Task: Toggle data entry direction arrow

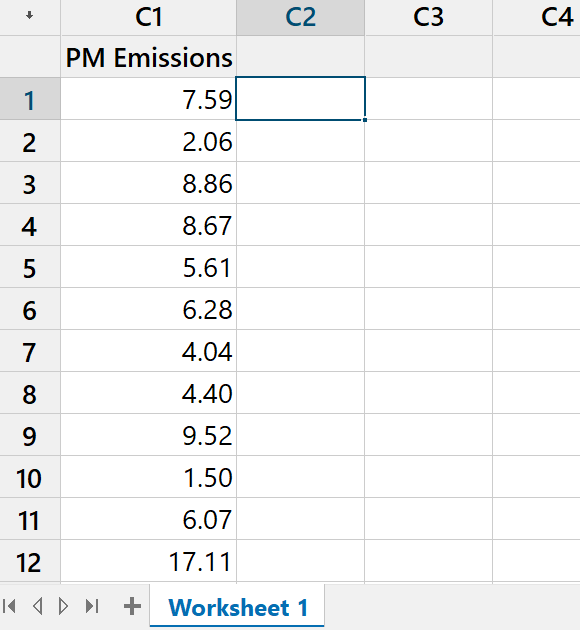Action: (x=29, y=16)
